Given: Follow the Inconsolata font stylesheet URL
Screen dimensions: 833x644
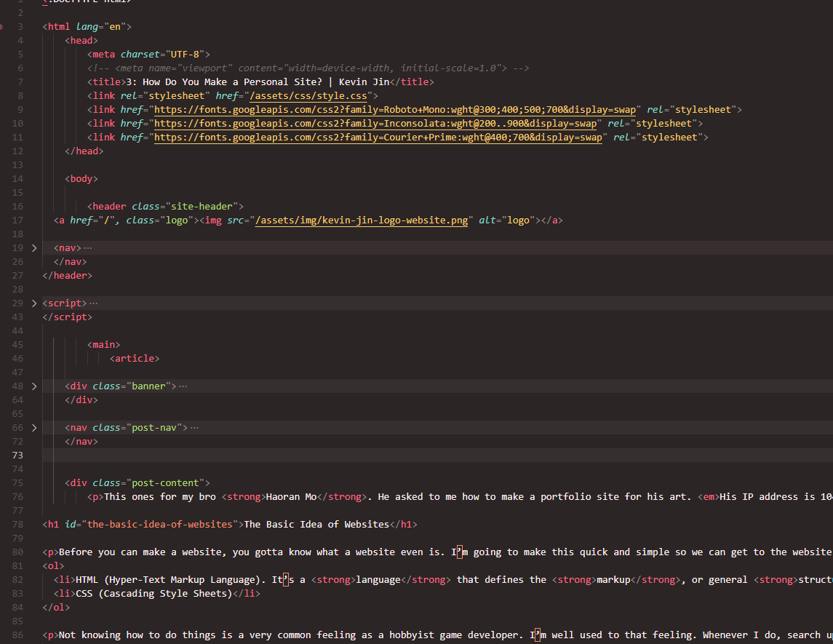Looking at the screenshot, I should click(x=375, y=124).
